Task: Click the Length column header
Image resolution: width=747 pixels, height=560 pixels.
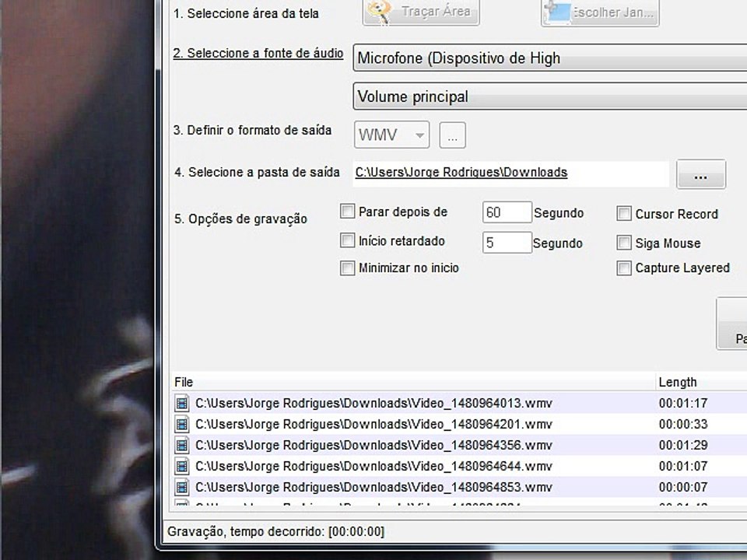Action: (x=701, y=382)
